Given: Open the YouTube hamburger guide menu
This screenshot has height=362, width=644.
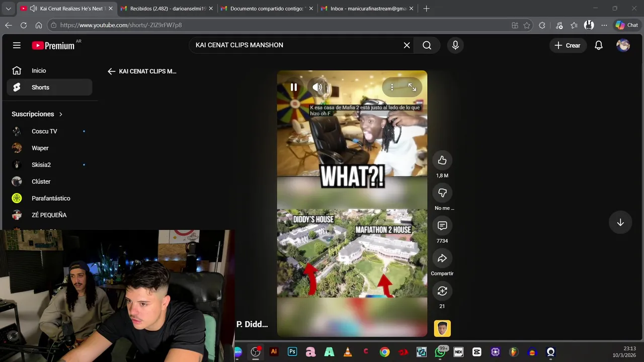Looking at the screenshot, I should click(x=17, y=45).
